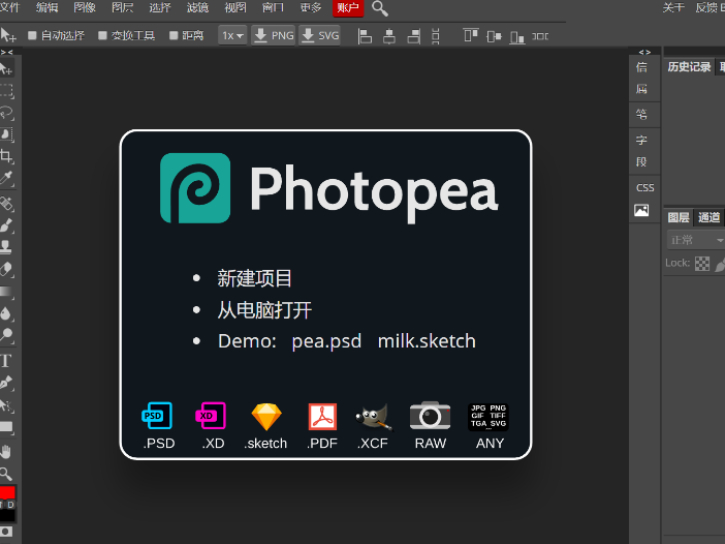Viewport: 725px width, 544px height.
Task: Open the 视图 menu
Action: click(235, 7)
